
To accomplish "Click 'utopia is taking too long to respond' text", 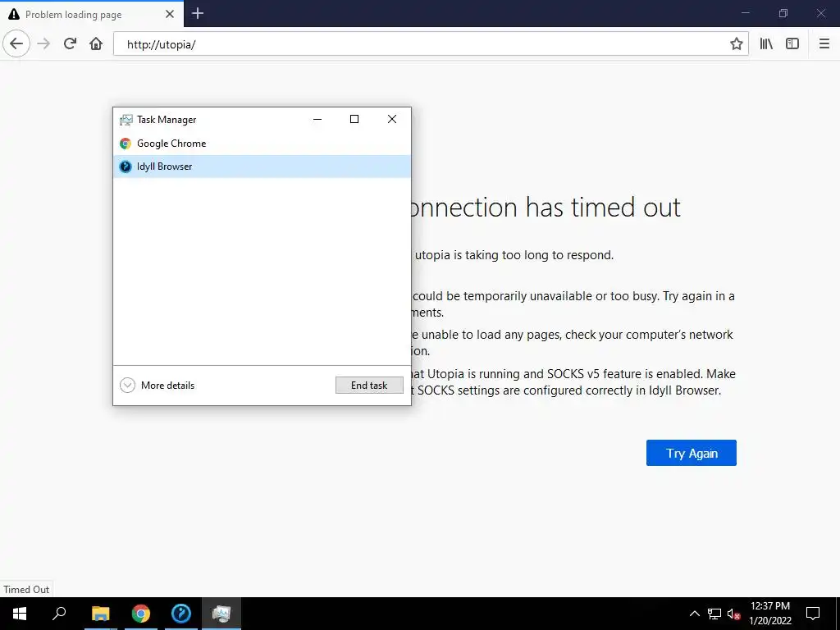I will tap(514, 255).
